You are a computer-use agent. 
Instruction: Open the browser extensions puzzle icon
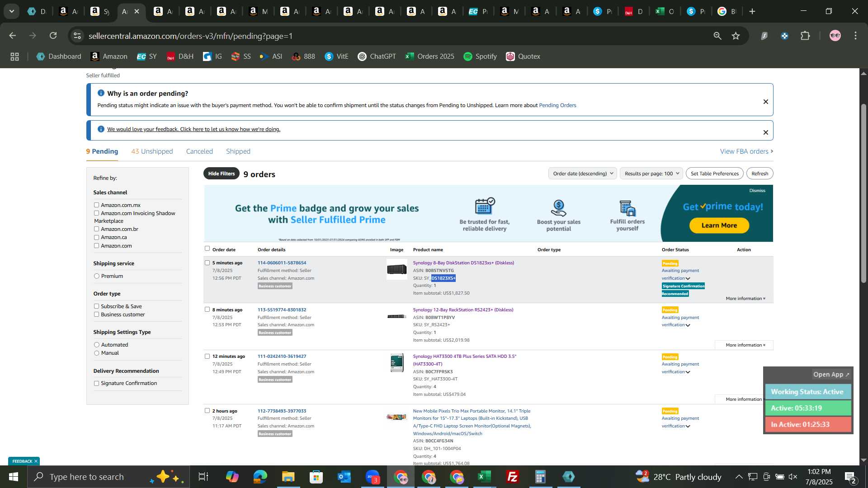tap(805, 36)
